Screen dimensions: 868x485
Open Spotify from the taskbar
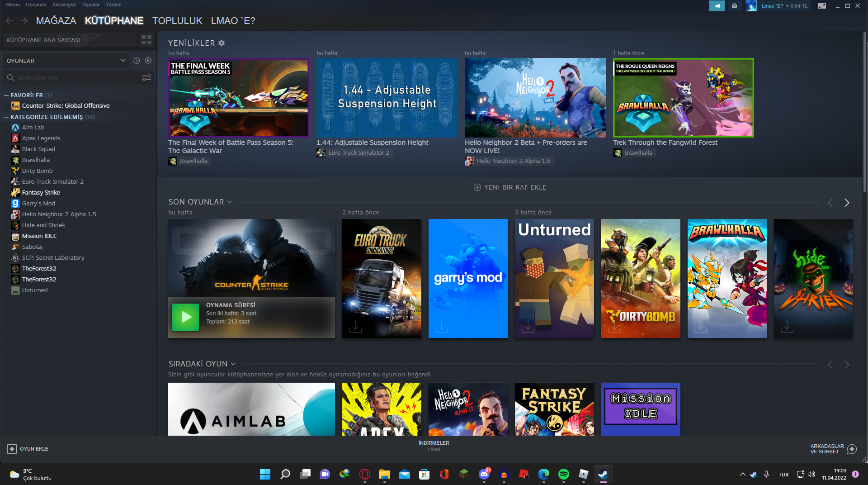563,474
